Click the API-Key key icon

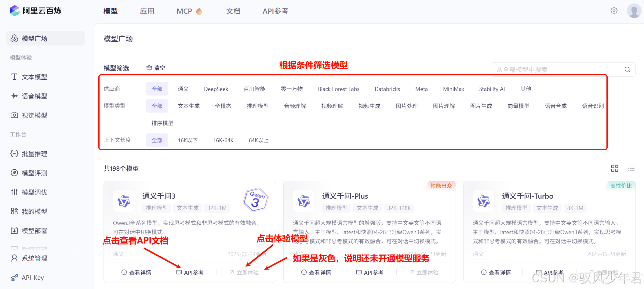point(14,277)
